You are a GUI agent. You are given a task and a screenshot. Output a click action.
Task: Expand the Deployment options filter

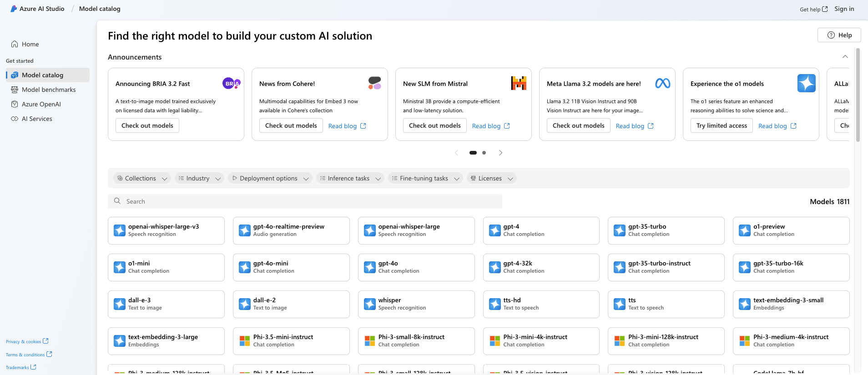point(270,178)
